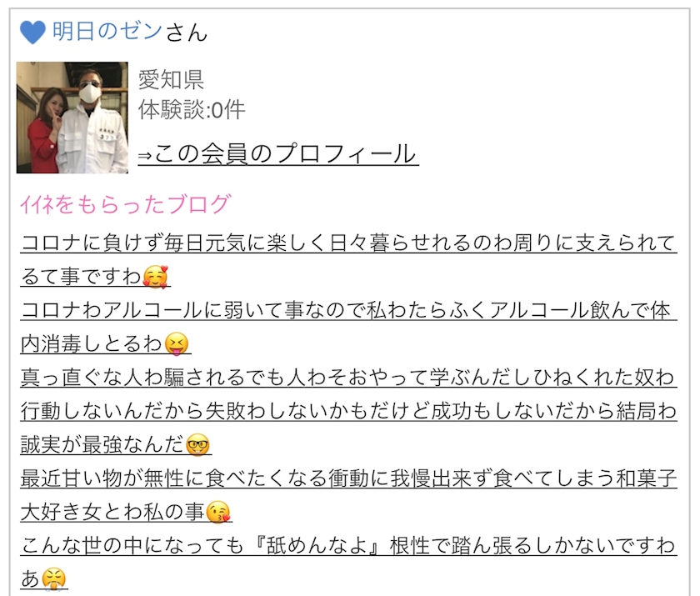This screenshot has height=596, width=700.
Task: Click the tongue-out squinting emoji after 内消毒しとるわ
Action: (x=177, y=344)
